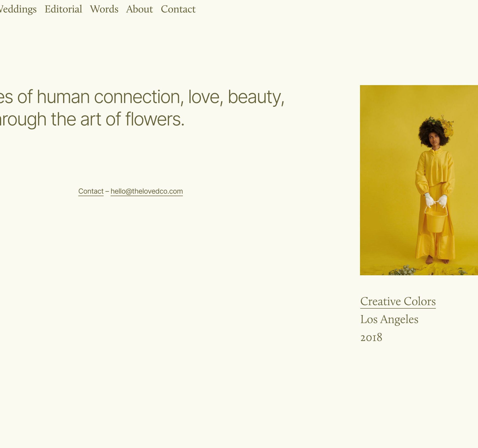The width and height of the screenshot is (478, 448).
Task: Click 'the art of' in headline second line
Action: [x=86, y=119]
